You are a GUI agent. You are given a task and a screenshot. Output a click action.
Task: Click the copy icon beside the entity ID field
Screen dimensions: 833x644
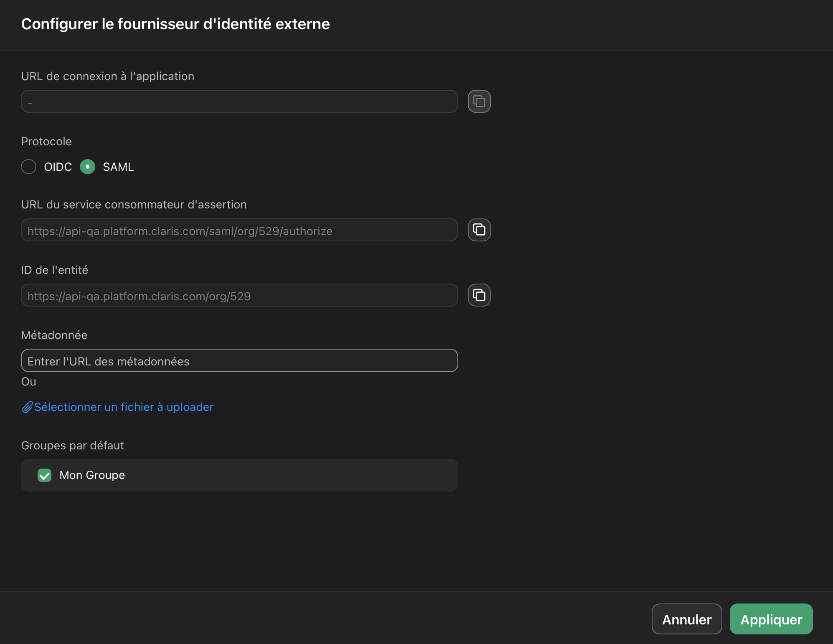click(479, 295)
